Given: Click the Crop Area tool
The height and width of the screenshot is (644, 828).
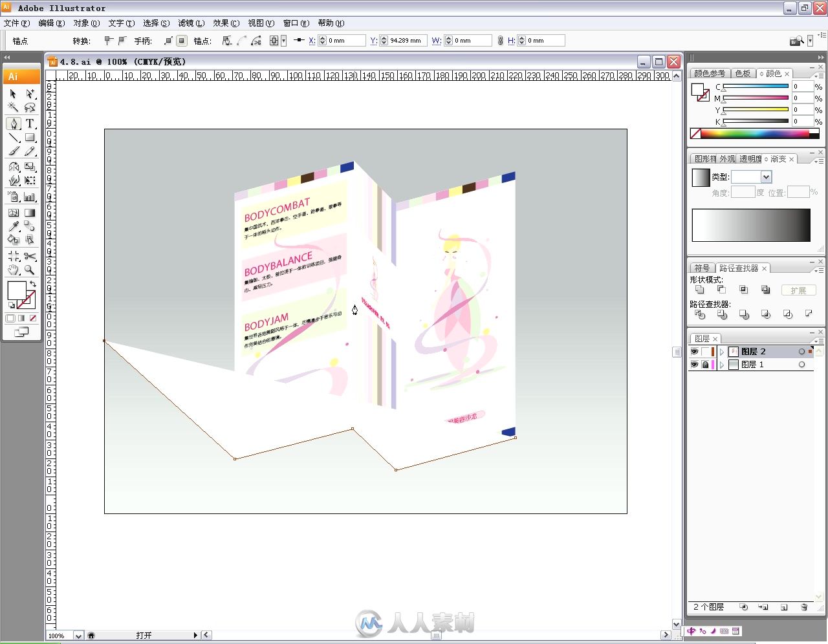Looking at the screenshot, I should click(14, 256).
